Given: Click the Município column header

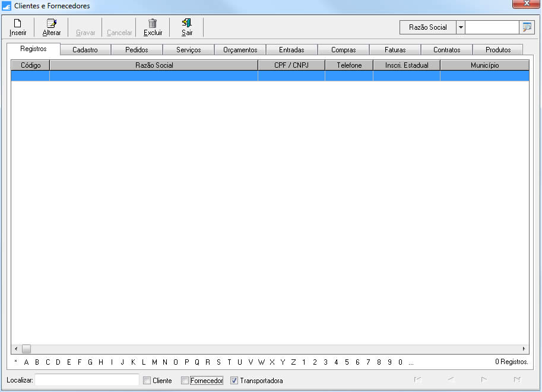Looking at the screenshot, I should (484, 65).
